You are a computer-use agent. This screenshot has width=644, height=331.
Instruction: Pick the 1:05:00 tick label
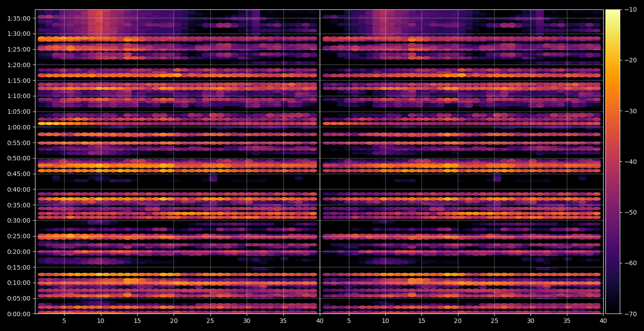tap(19, 112)
